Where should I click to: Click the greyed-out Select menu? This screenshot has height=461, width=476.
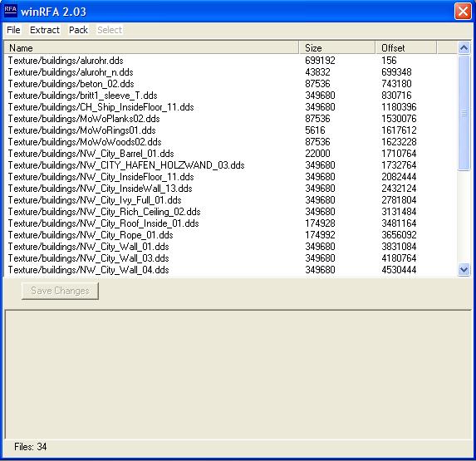110,30
